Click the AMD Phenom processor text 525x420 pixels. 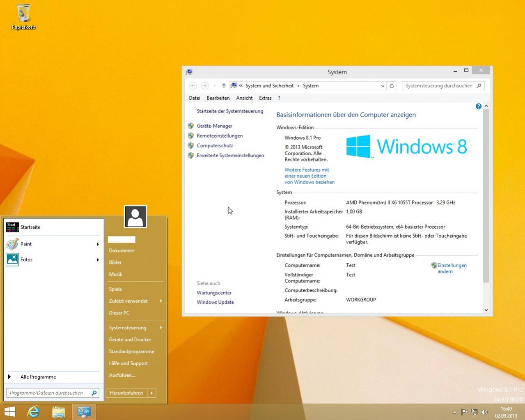(x=389, y=202)
